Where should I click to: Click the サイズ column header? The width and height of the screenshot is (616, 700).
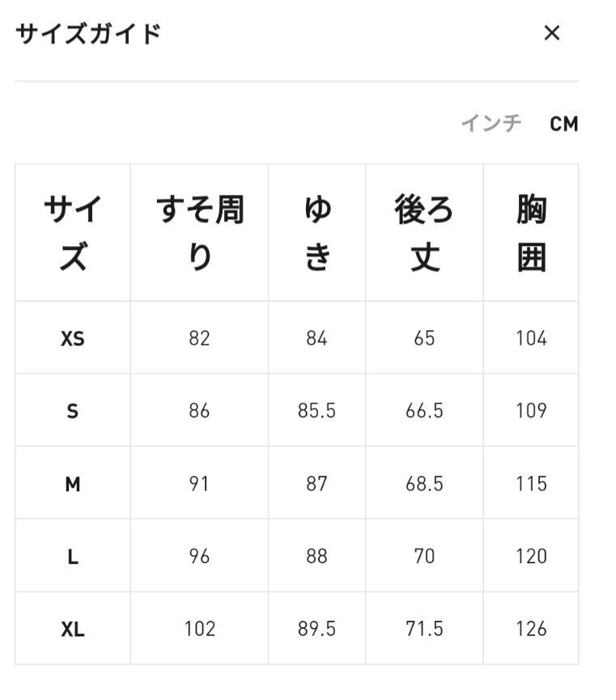pos(73,232)
